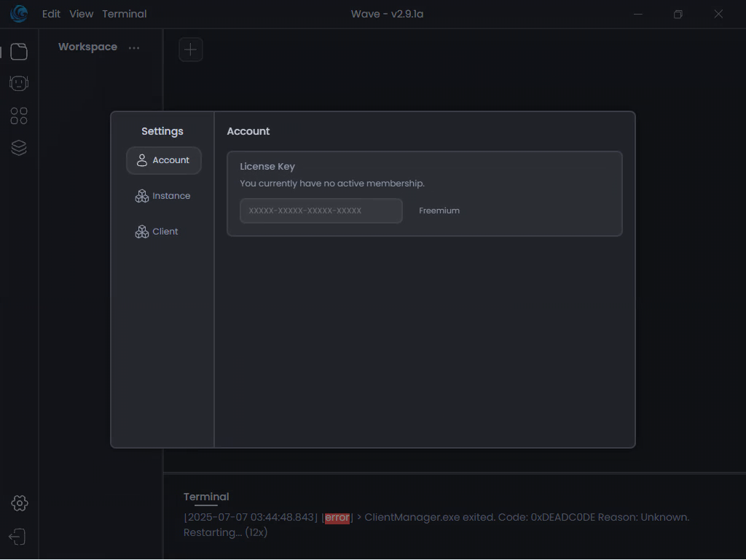This screenshot has height=560, width=746.
Task: Click the Freemium button
Action: point(439,210)
